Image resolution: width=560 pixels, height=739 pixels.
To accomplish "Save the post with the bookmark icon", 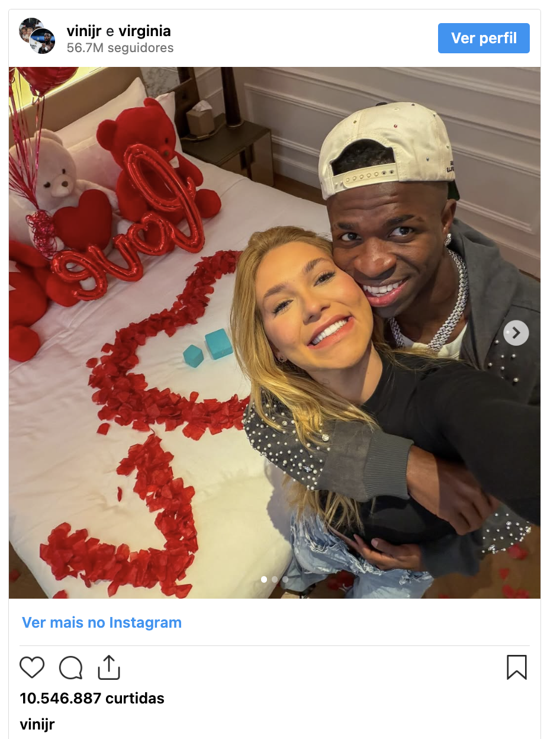I will pos(517,667).
